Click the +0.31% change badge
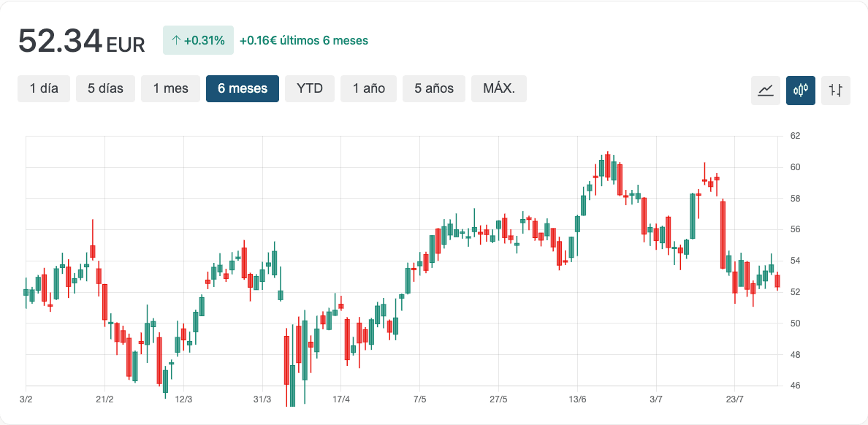 [198, 40]
